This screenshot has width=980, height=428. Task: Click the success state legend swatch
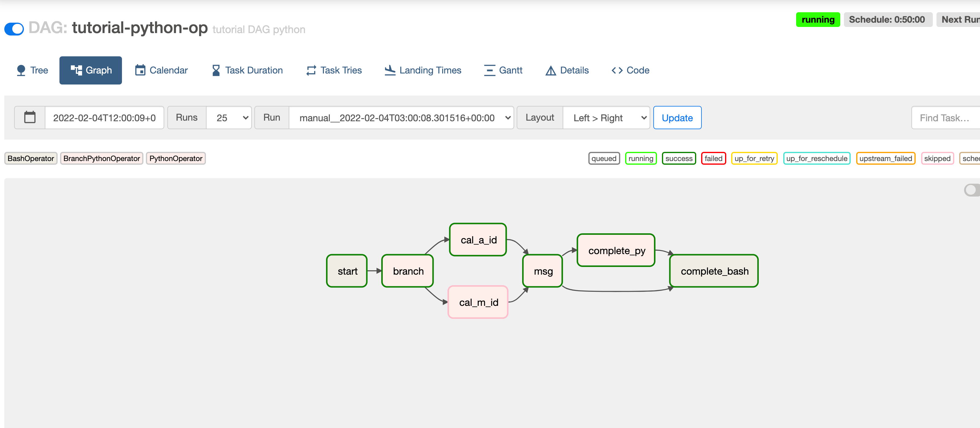coord(678,159)
